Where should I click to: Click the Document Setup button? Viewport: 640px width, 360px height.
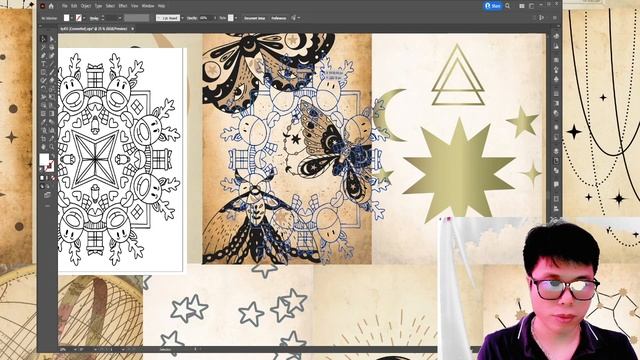pyautogui.click(x=254, y=18)
